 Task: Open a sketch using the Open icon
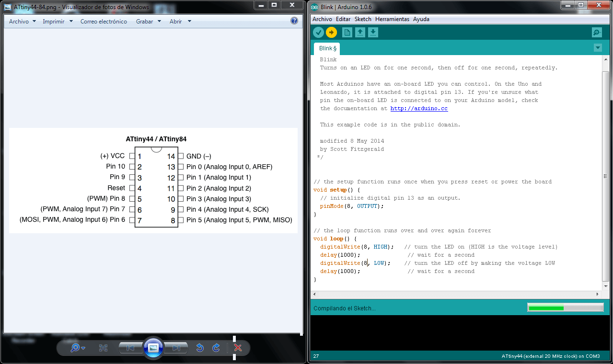click(360, 33)
